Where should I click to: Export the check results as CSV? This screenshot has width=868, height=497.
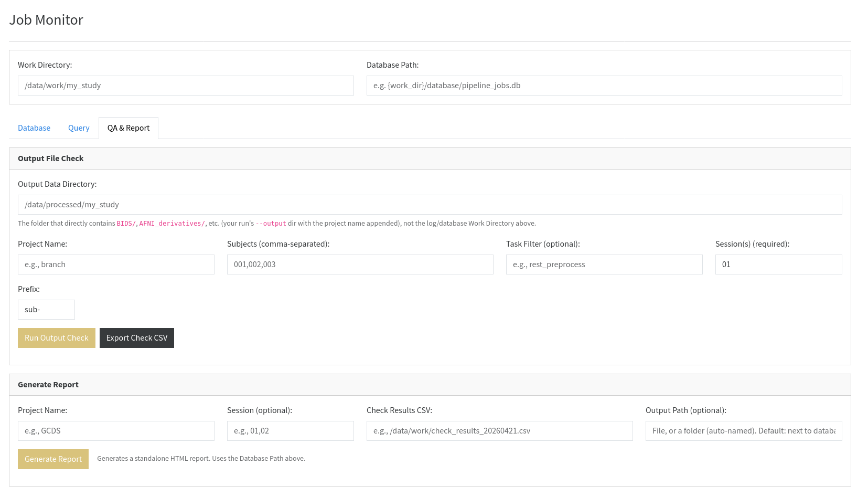(137, 338)
